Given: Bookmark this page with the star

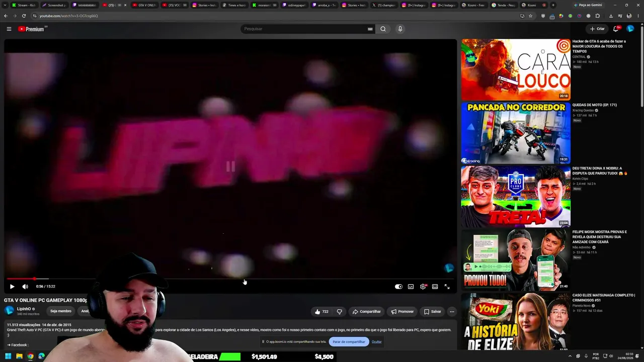Looking at the screenshot, I should coord(530,16).
